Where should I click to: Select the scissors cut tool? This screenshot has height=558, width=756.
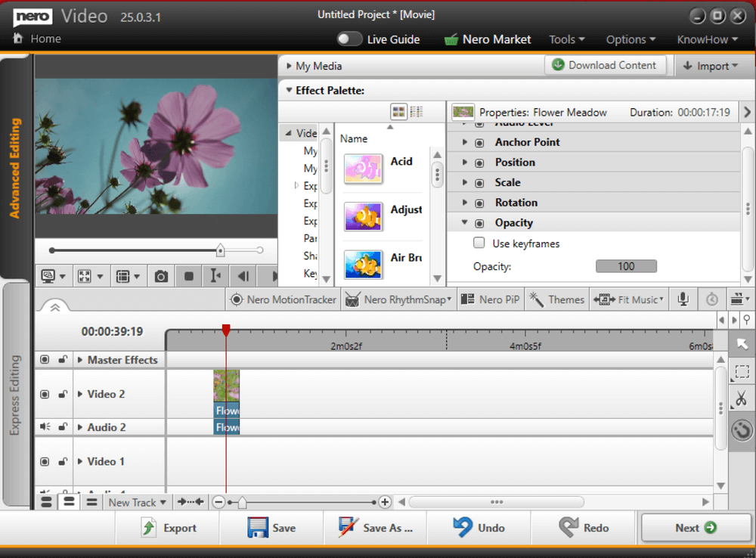click(x=742, y=399)
